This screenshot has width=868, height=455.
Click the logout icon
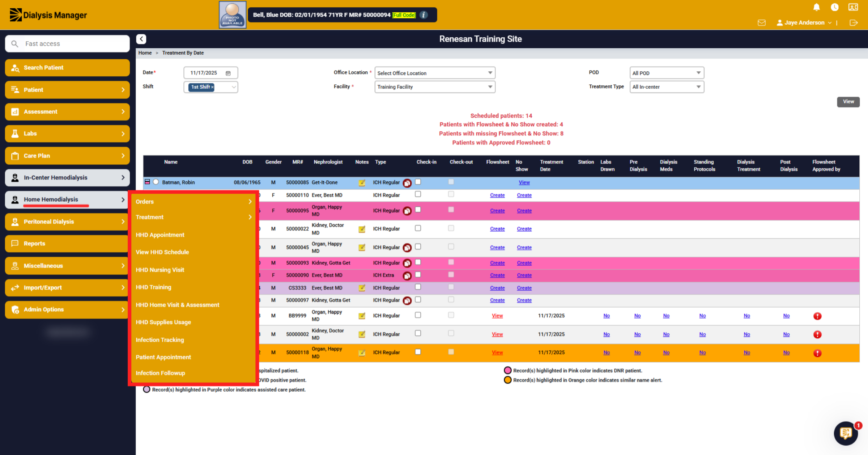[x=854, y=23]
